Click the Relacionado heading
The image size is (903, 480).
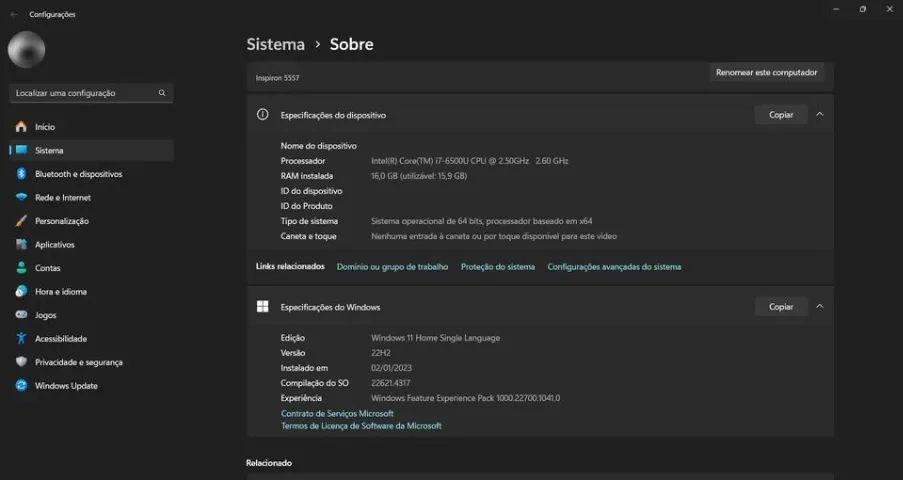click(269, 463)
